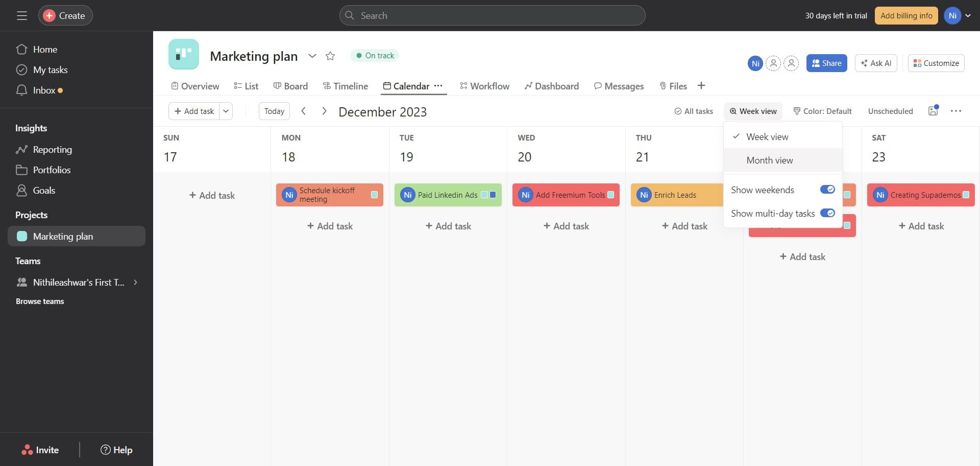980x466 pixels.
Task: Open the Inbox from the sidebar
Action: click(x=43, y=90)
